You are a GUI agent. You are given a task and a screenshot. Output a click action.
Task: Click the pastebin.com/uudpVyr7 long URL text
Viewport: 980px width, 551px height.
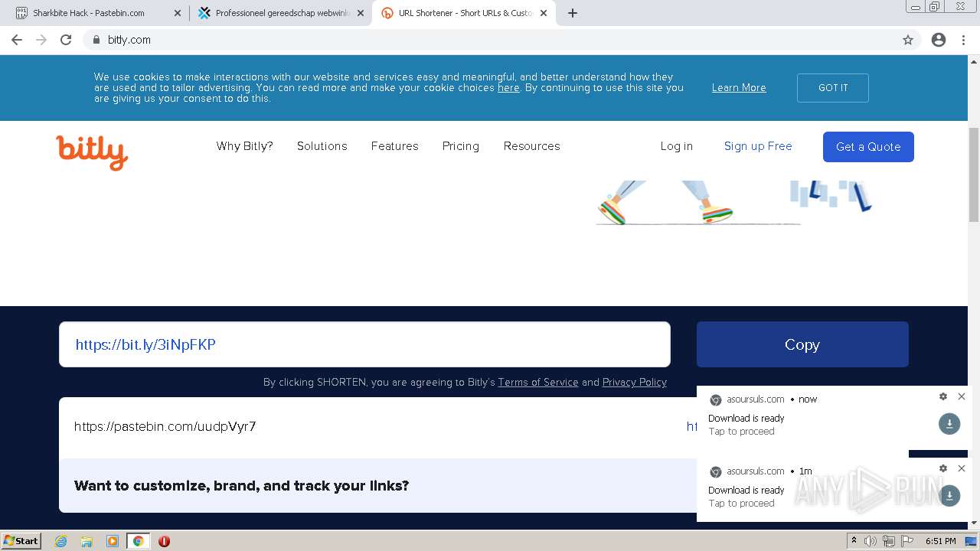pyautogui.click(x=165, y=427)
